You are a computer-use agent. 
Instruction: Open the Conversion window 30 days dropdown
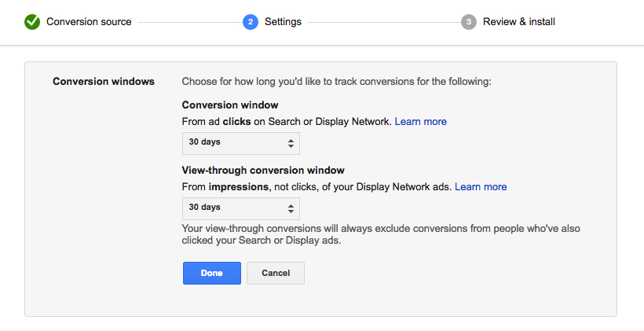tap(240, 144)
